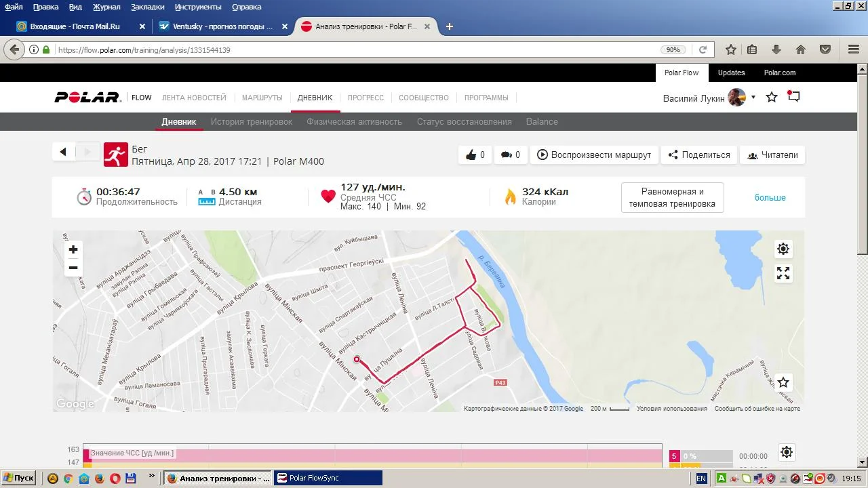Click the browser back arrow button
This screenshot has height=488, width=868.
(14, 49)
